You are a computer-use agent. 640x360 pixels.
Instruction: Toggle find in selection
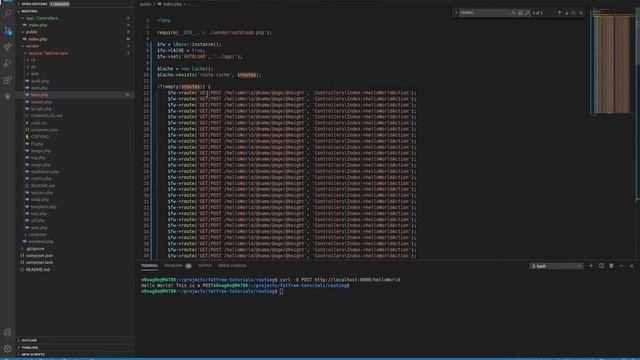[573, 13]
